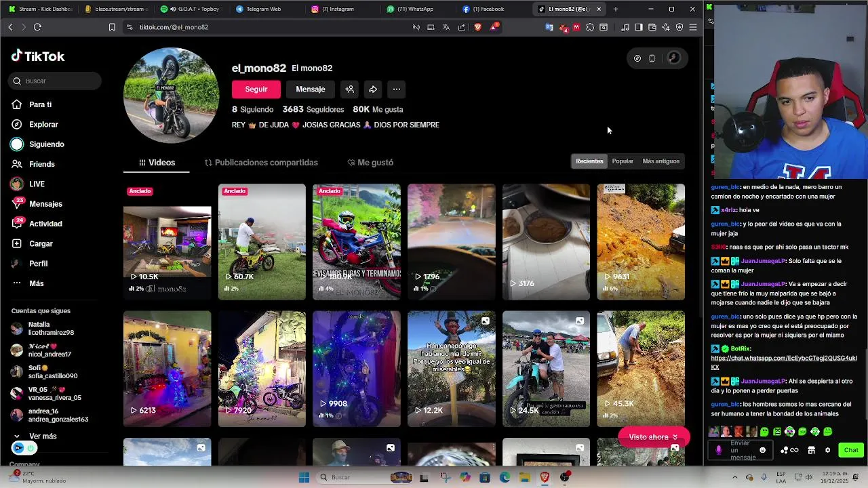The width and height of the screenshot is (868, 488).
Task: Open LIVE section in TikTok sidebar
Action: pos(28,184)
